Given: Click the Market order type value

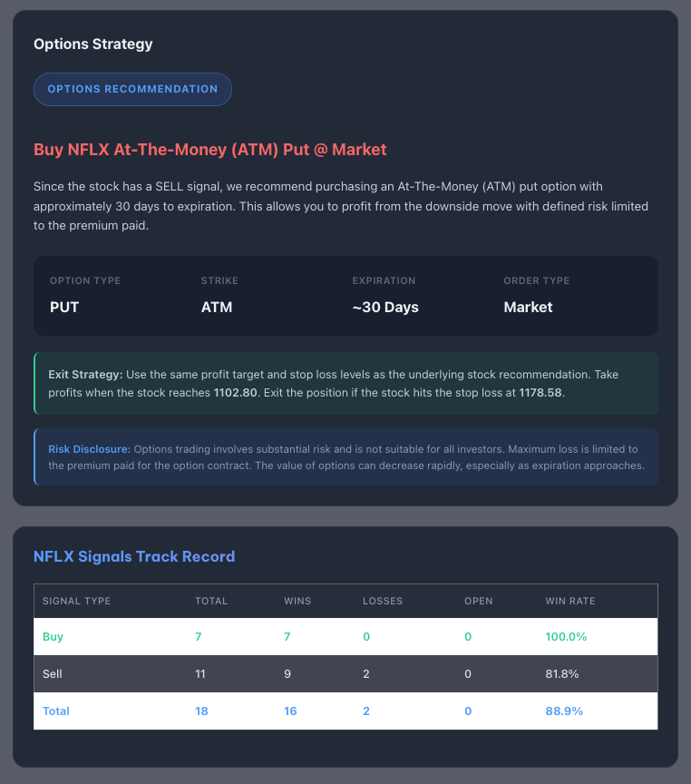Looking at the screenshot, I should [528, 307].
